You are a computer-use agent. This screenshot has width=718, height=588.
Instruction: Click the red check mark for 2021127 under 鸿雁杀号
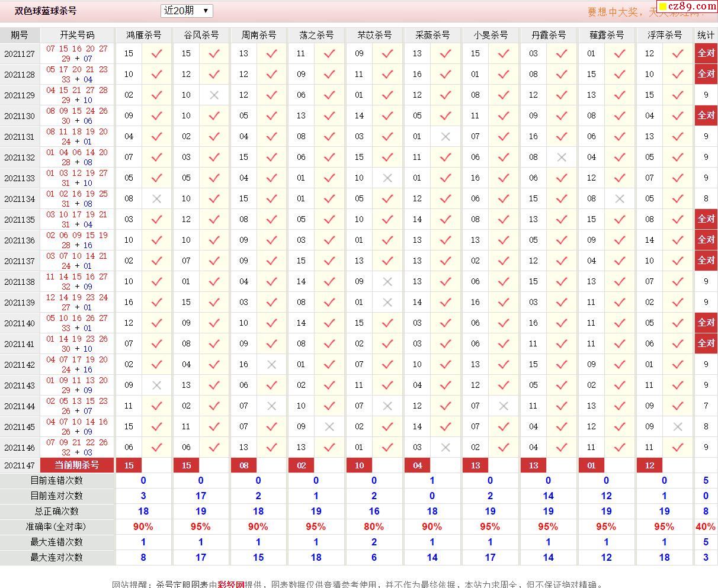pos(156,53)
